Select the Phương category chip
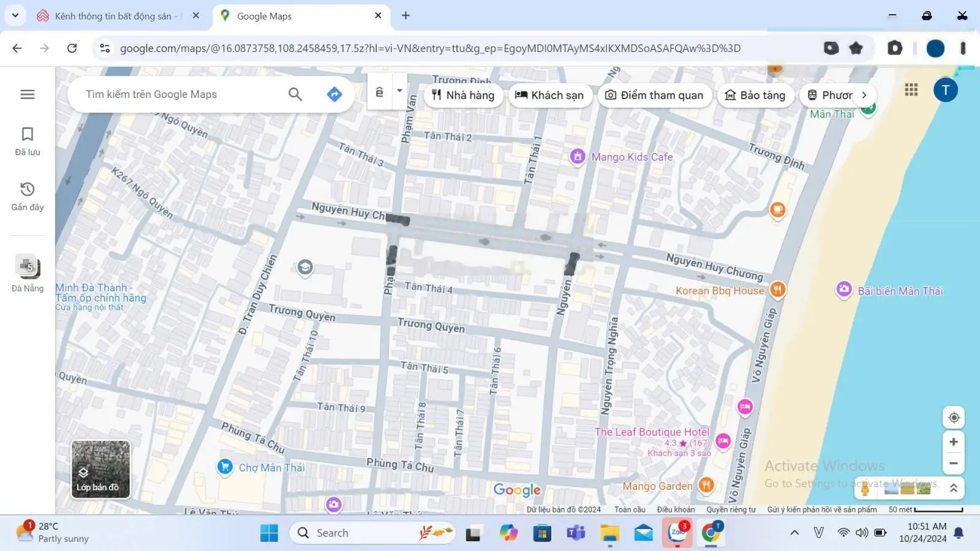The width and height of the screenshot is (980, 551). pyautogui.click(x=829, y=95)
